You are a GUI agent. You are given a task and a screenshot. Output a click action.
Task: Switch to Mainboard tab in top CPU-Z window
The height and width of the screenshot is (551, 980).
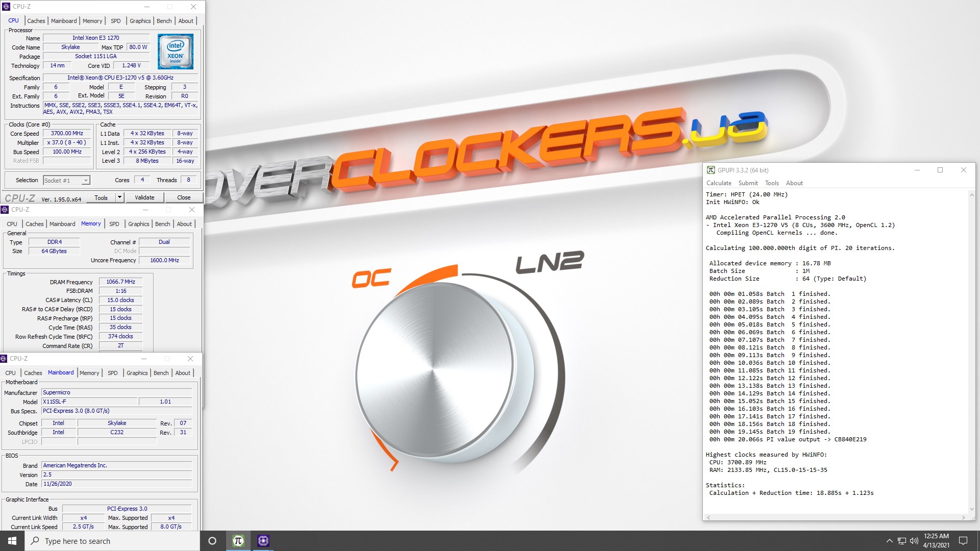64,21
